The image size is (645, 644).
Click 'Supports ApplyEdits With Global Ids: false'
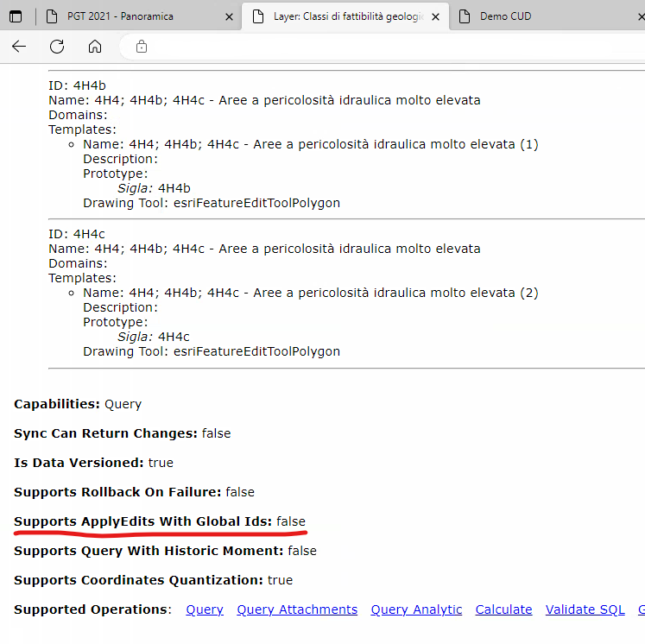pos(160,521)
